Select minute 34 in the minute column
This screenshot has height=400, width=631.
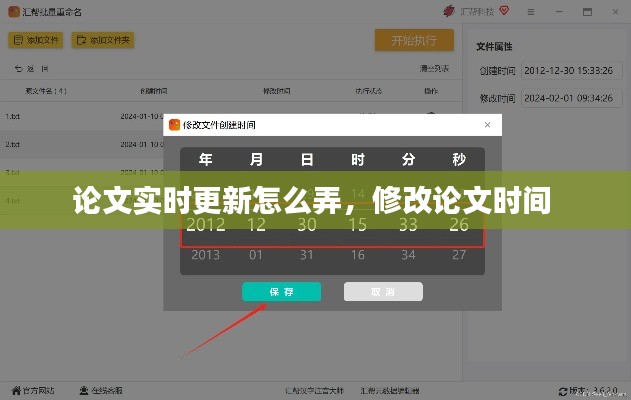click(408, 255)
